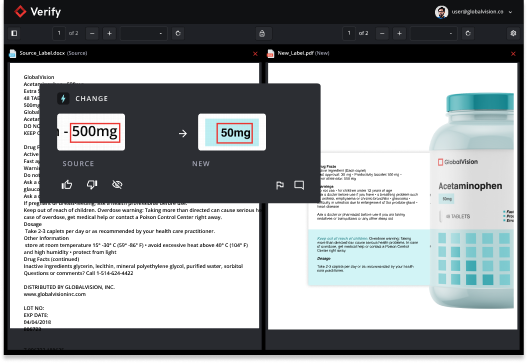Add a comment to the change
528x363 pixels.
tap(299, 185)
